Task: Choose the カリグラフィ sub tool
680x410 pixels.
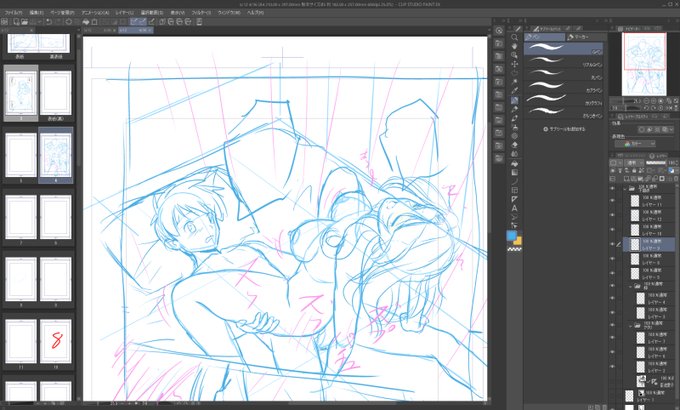Action: tap(563, 100)
